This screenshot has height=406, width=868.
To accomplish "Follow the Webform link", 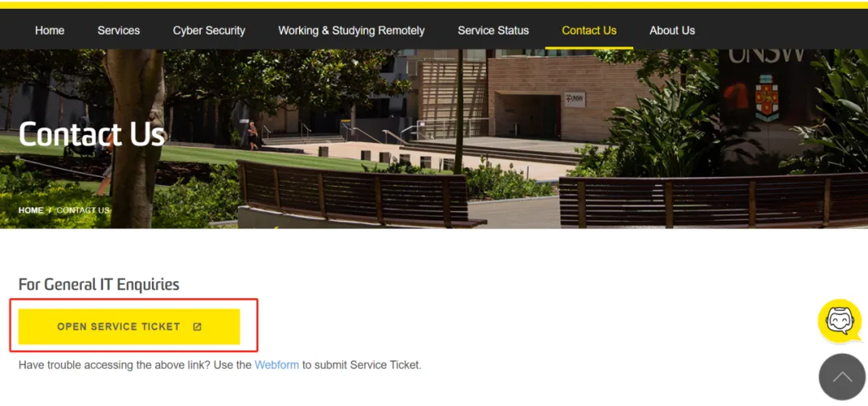I will click(276, 365).
